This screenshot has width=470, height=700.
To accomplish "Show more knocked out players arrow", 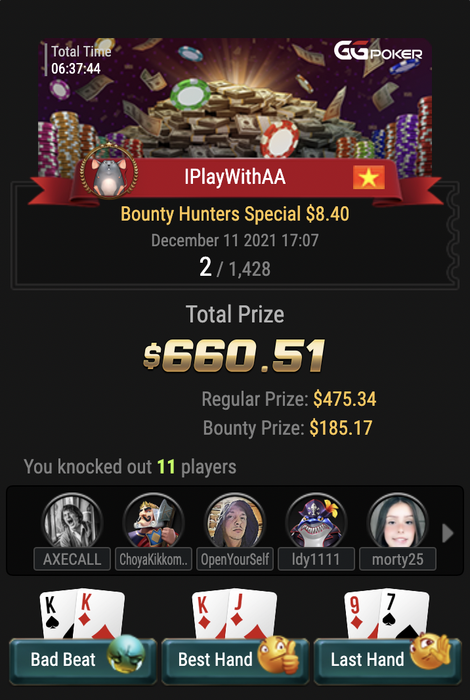I will [x=448, y=533].
